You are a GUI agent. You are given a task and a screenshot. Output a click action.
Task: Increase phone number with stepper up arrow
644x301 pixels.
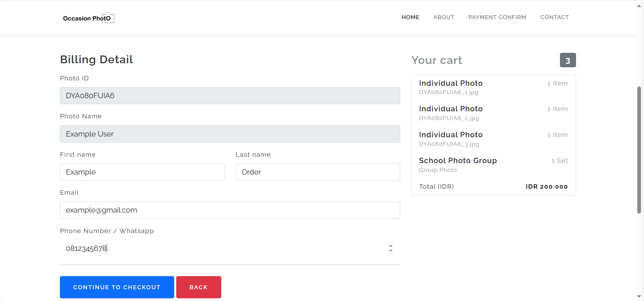tap(390, 246)
